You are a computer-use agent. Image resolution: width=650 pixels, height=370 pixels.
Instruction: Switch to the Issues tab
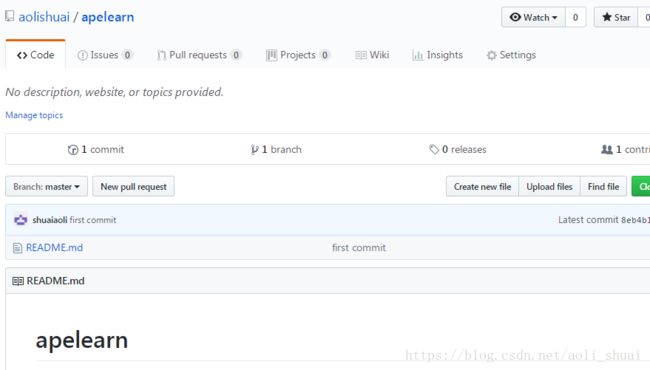[x=104, y=55]
